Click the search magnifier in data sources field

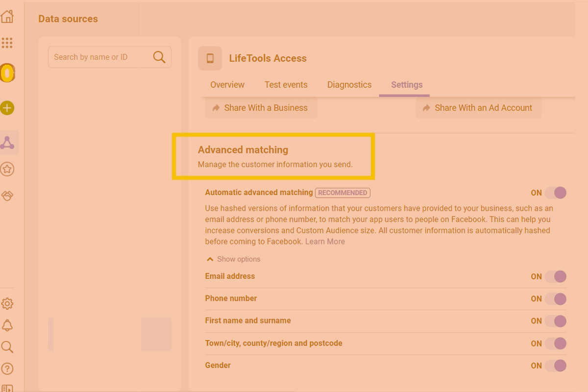pos(159,57)
